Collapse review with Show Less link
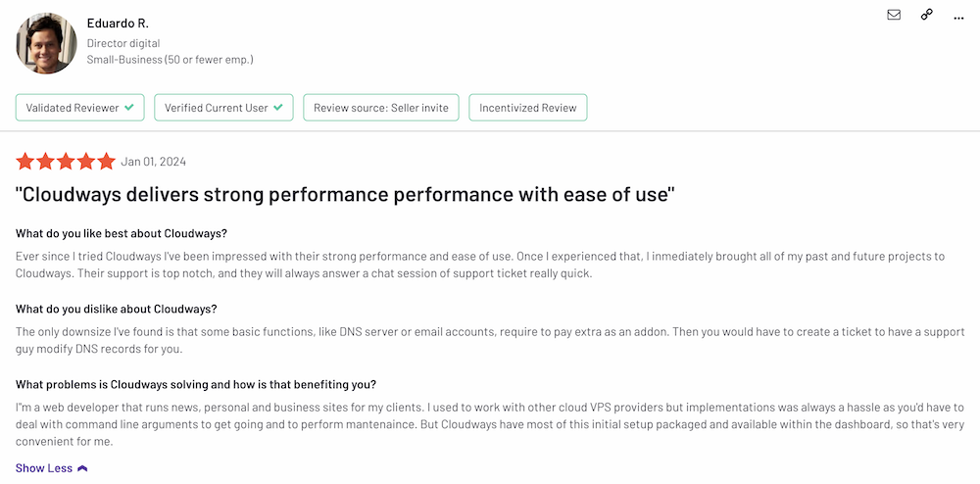This screenshot has width=980, height=484. coord(44,468)
